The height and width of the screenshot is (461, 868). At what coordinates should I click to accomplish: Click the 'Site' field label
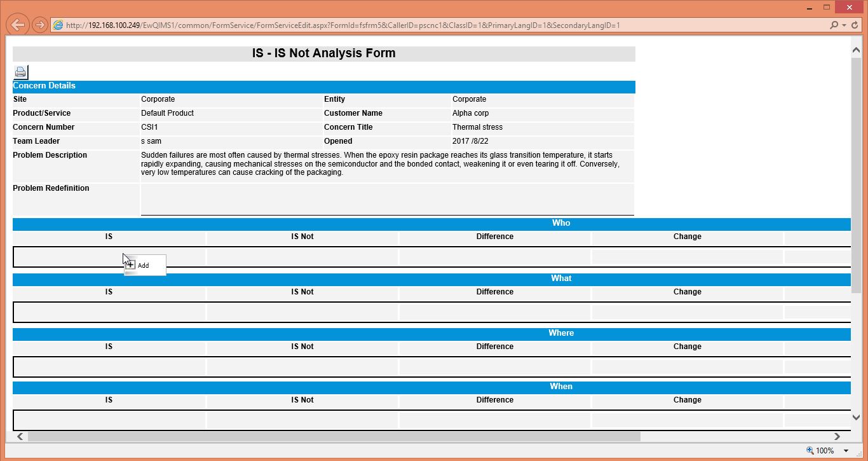[20, 99]
